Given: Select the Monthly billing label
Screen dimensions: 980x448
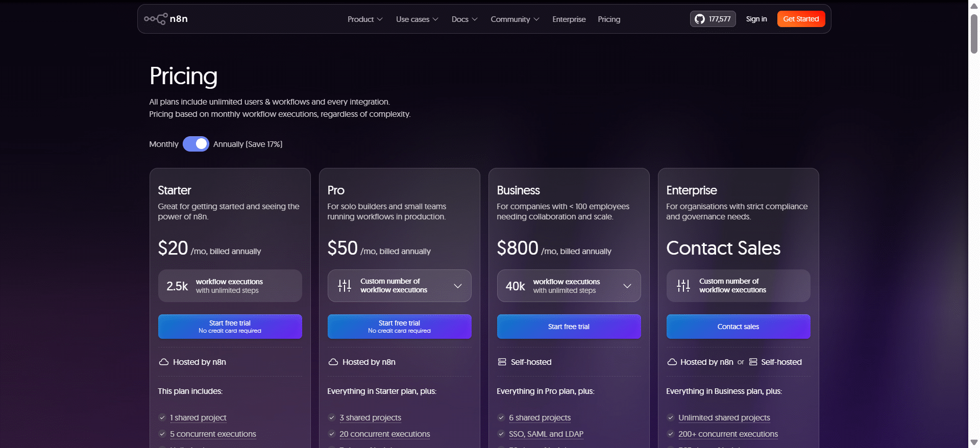Looking at the screenshot, I should (x=164, y=144).
